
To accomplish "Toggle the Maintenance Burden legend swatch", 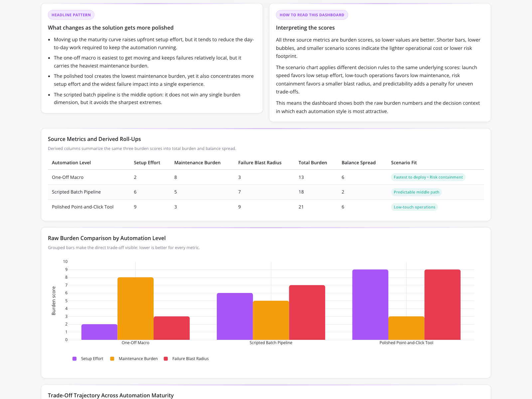I will (x=112, y=359).
